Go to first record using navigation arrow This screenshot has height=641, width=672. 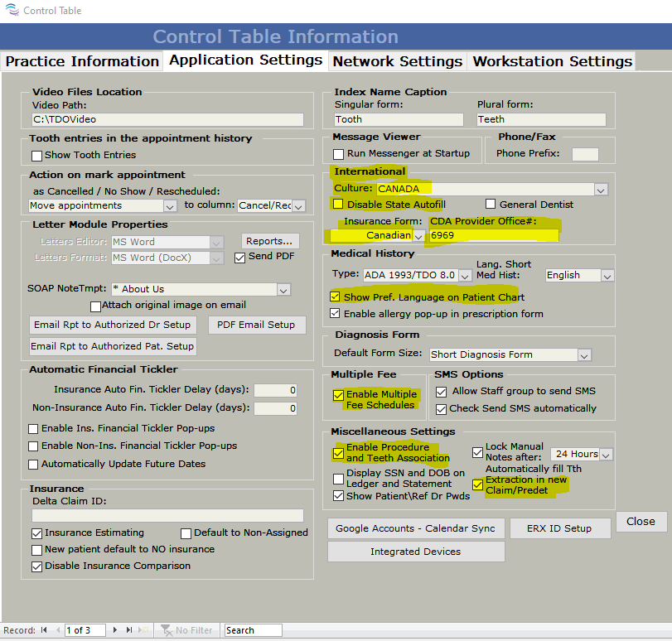(44, 630)
